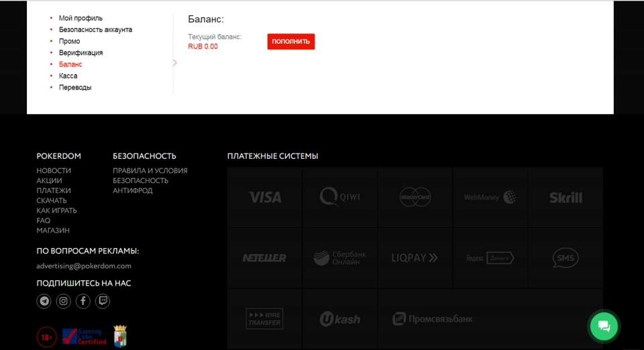Image resolution: width=644 pixels, height=350 pixels.
Task: Click the MasterCard payment logo
Action: (415, 197)
